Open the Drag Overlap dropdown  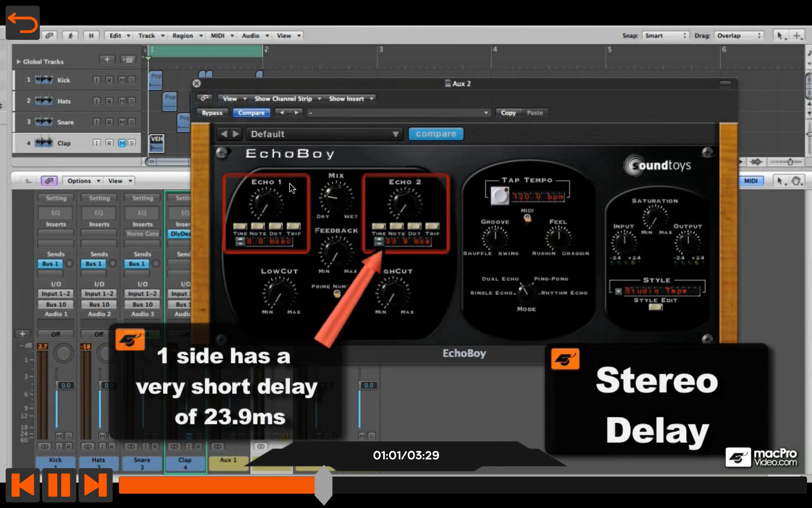pyautogui.click(x=739, y=35)
